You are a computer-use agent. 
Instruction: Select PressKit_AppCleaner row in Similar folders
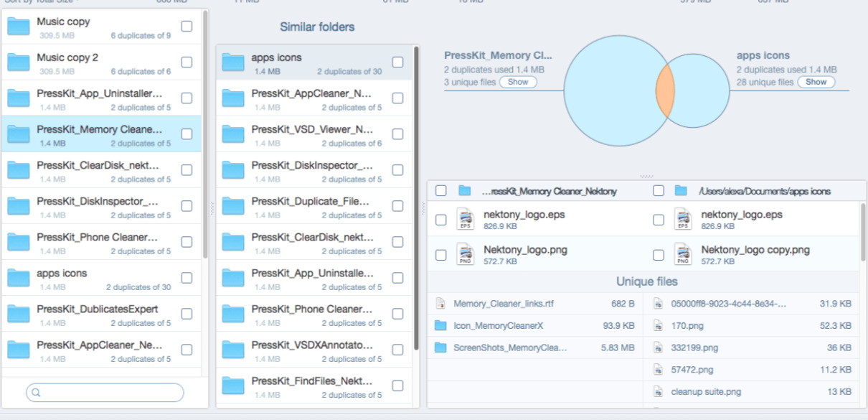pyautogui.click(x=314, y=98)
